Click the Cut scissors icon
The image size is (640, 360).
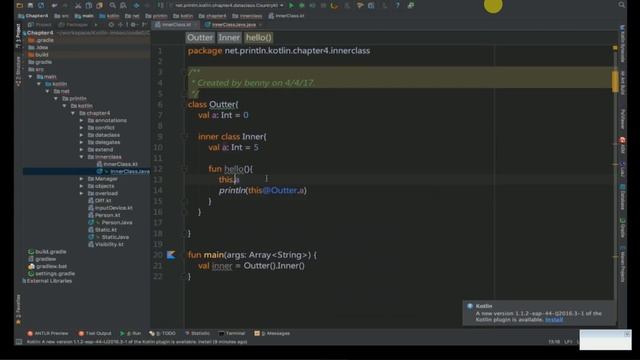click(x=78, y=5)
